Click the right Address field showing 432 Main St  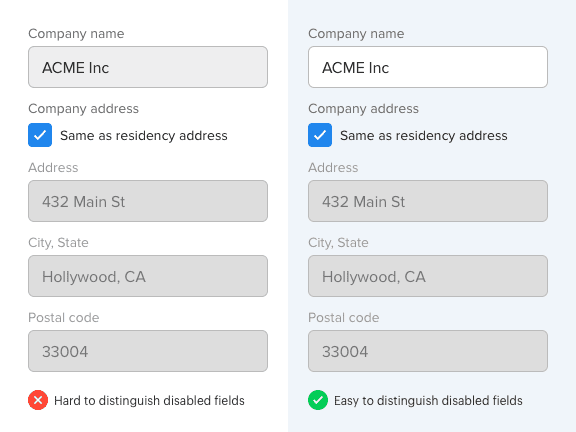(428, 201)
